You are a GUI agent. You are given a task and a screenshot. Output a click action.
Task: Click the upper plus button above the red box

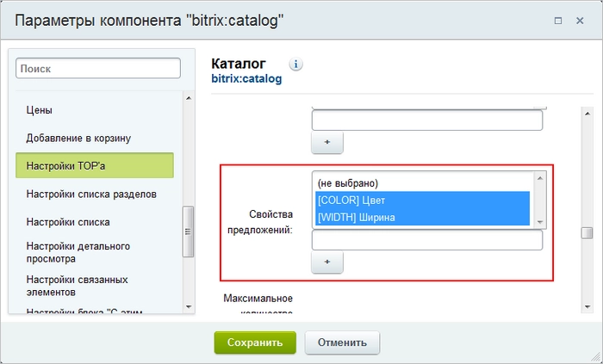326,142
